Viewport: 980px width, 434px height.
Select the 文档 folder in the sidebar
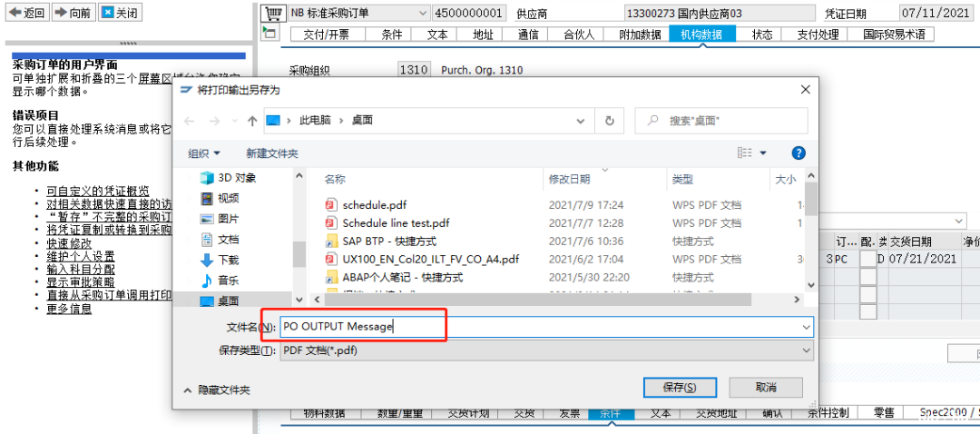[220, 240]
